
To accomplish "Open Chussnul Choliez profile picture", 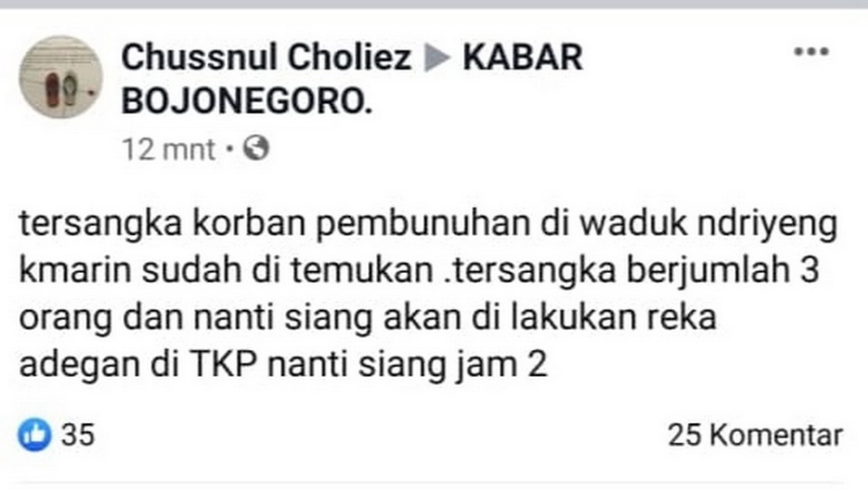I will coord(61,77).
